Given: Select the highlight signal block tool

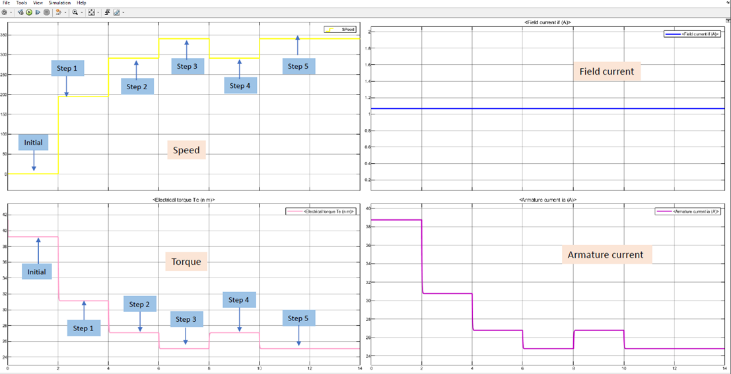Looking at the screenshot, I should (59, 12).
